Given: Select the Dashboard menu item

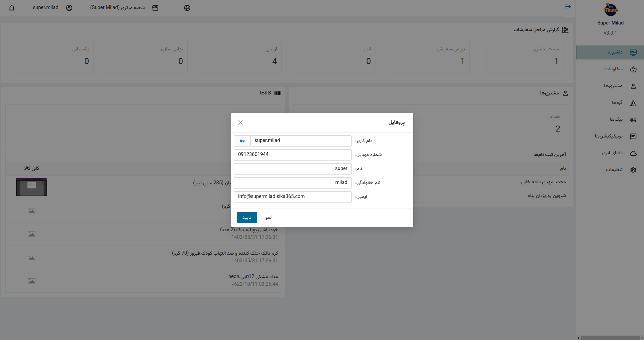Looking at the screenshot, I should point(615,52).
